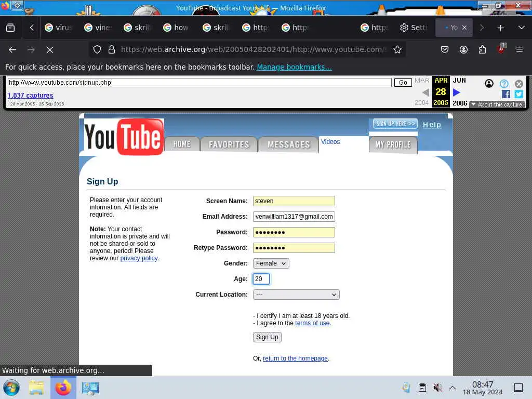This screenshot has height=399, width=532.
Task: Open the MY PROFILE tab
Action: tap(393, 145)
